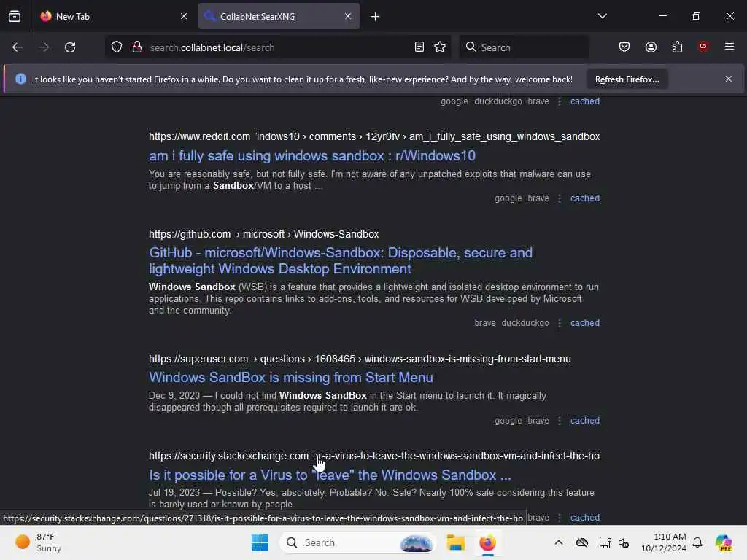Show hidden system tray icons

pyautogui.click(x=559, y=542)
